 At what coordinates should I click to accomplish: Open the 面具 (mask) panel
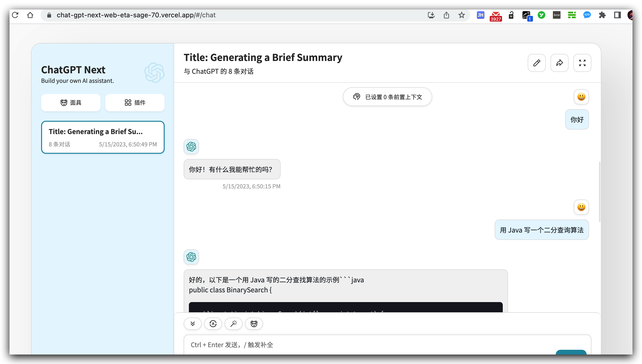71,103
